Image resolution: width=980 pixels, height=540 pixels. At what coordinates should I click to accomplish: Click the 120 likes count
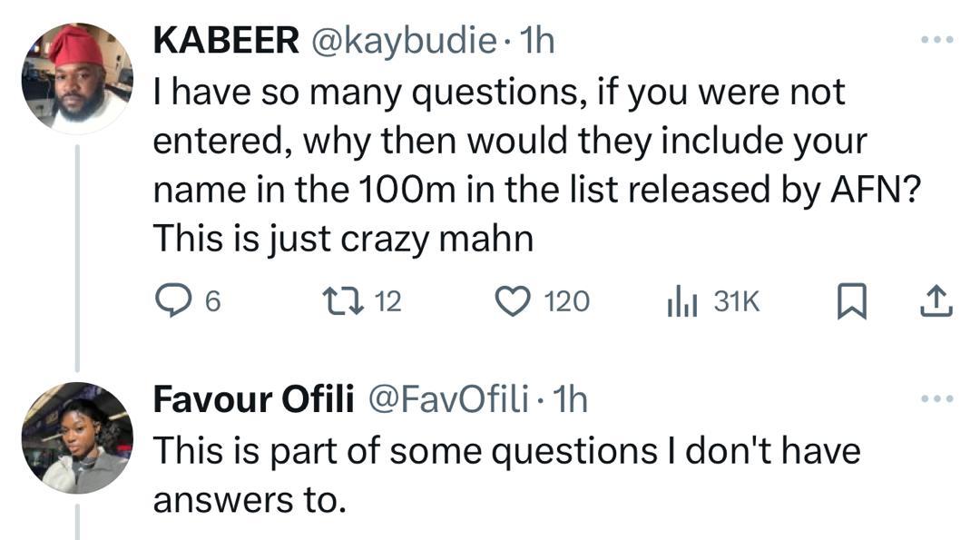pos(566,302)
